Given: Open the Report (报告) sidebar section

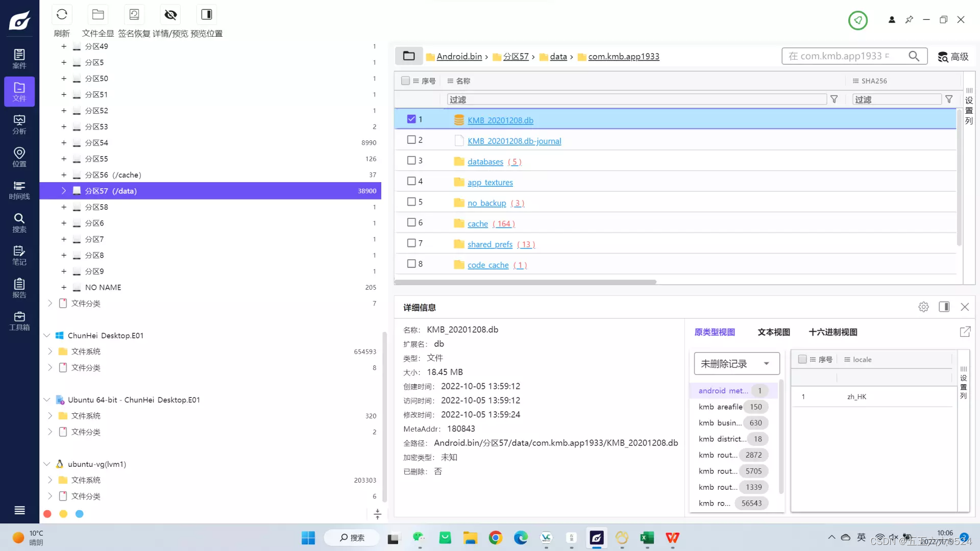Looking at the screenshot, I should [x=19, y=288].
